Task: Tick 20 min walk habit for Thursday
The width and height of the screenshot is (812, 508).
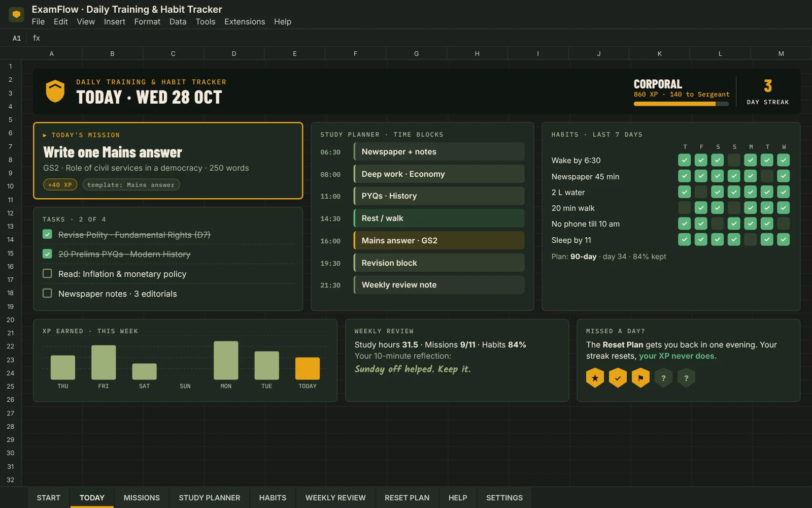Action: tap(685, 208)
